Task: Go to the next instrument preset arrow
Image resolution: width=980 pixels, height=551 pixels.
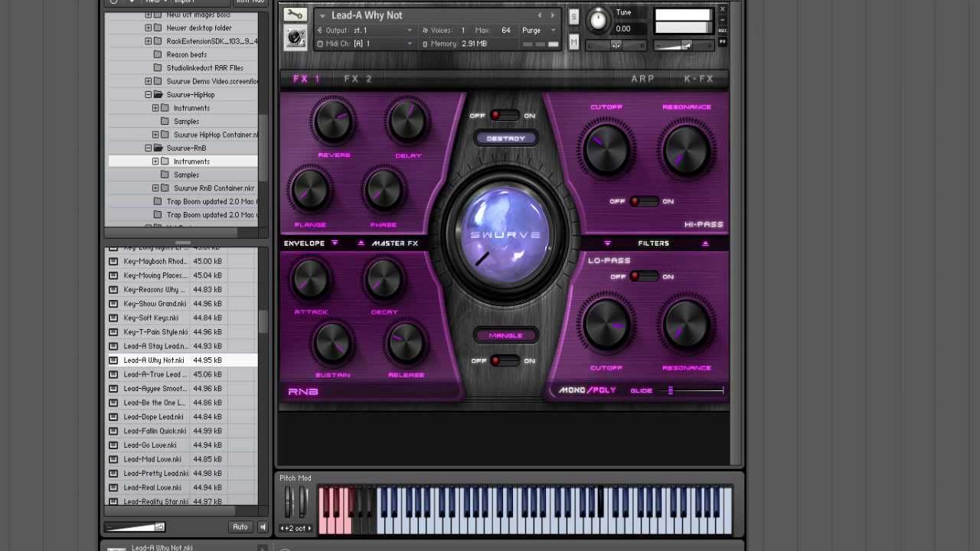Action: click(x=552, y=15)
